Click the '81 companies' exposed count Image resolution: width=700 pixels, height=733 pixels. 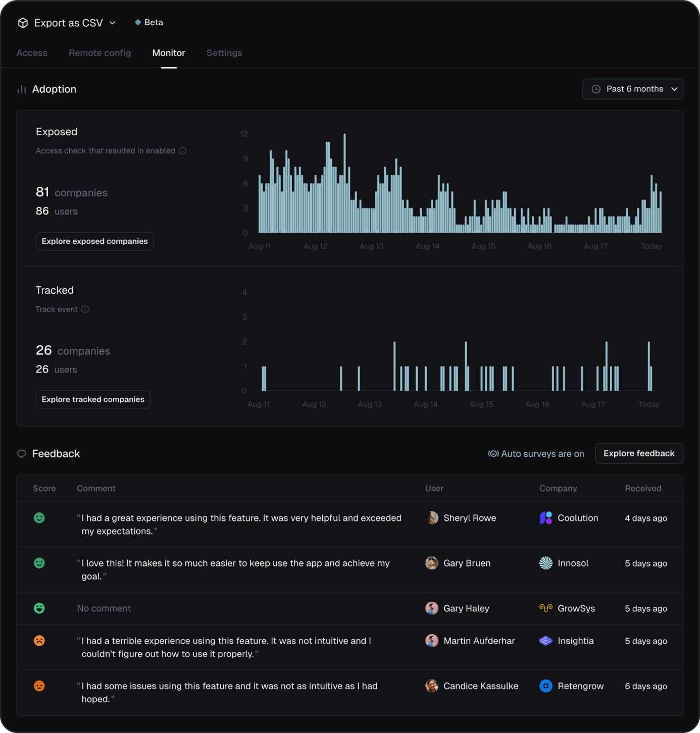coord(72,192)
